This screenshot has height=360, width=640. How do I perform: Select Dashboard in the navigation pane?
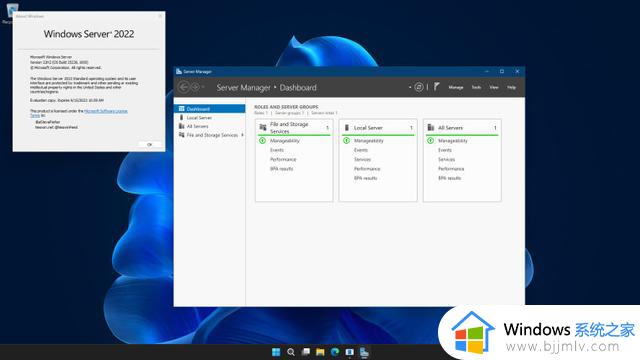[x=210, y=109]
